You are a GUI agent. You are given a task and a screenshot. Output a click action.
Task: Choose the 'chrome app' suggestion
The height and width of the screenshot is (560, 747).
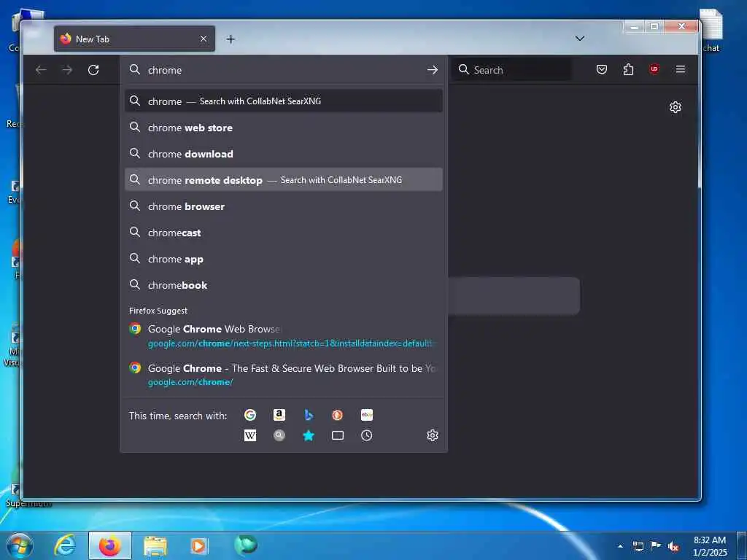[x=284, y=259]
